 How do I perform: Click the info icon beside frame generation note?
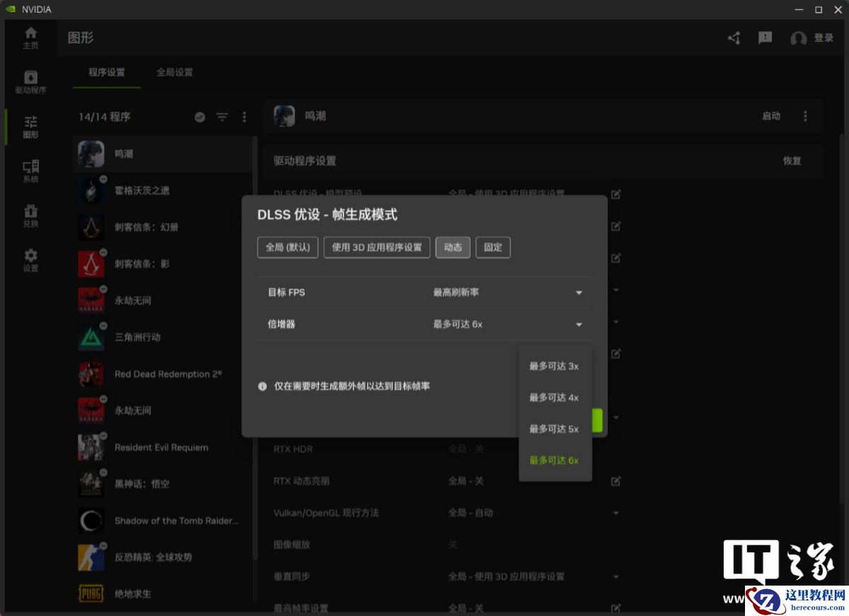[x=262, y=387]
